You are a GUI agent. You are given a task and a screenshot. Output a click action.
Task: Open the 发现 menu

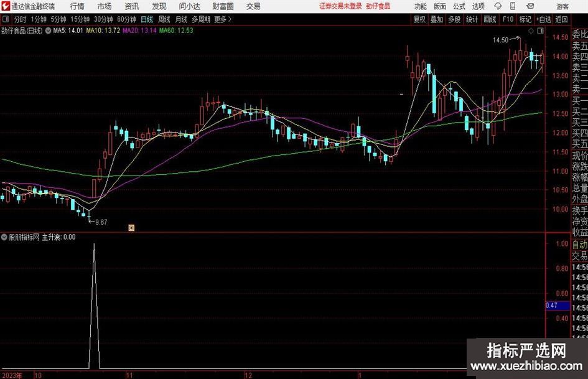point(159,6)
